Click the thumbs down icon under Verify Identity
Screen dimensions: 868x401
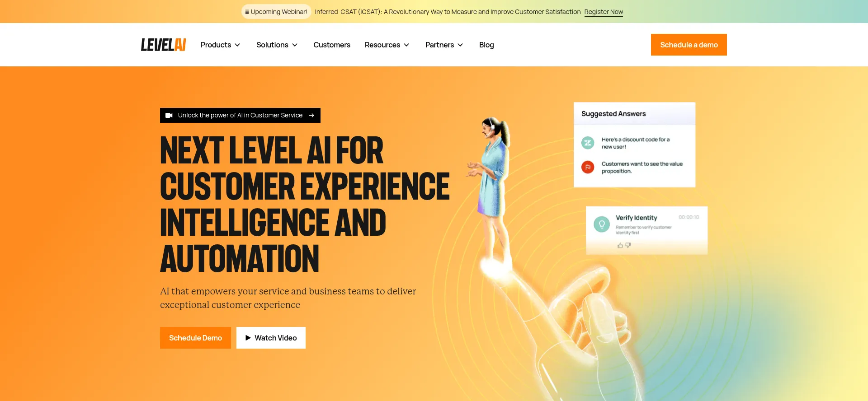tap(628, 246)
